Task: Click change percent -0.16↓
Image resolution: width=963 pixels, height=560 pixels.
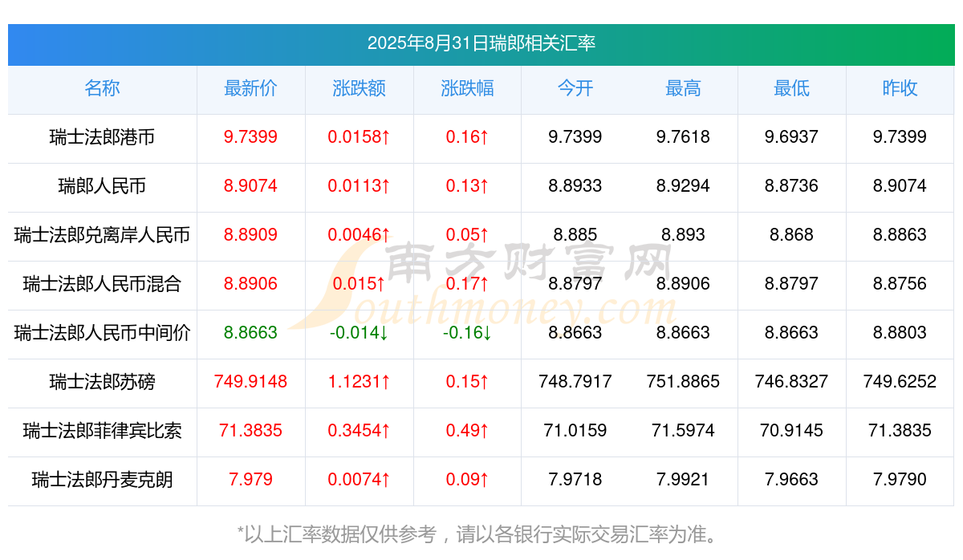Action: pyautogui.click(x=467, y=333)
